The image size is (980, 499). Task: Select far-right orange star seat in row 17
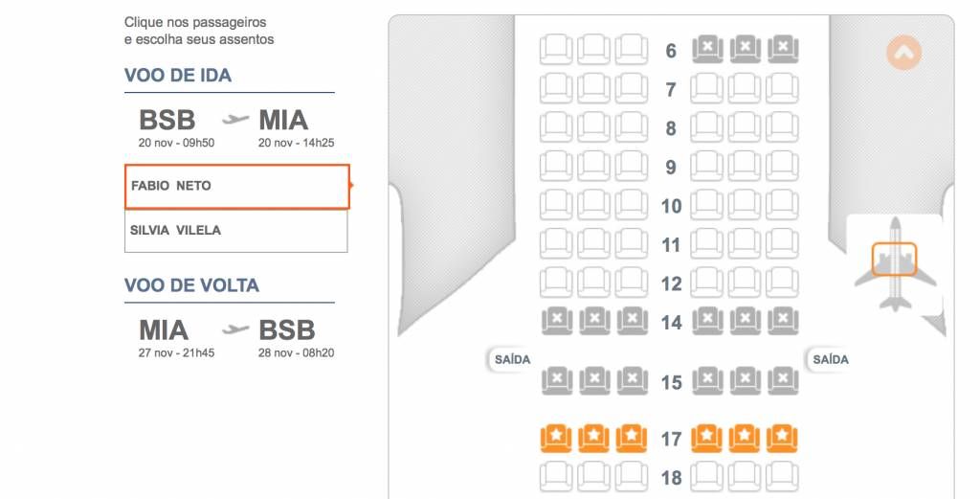pos(782,439)
